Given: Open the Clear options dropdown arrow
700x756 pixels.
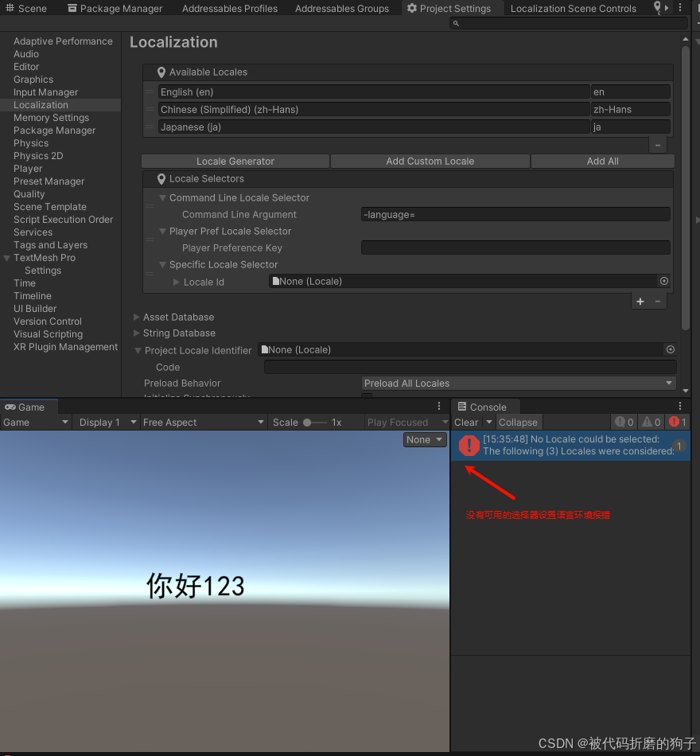Looking at the screenshot, I should [489, 423].
